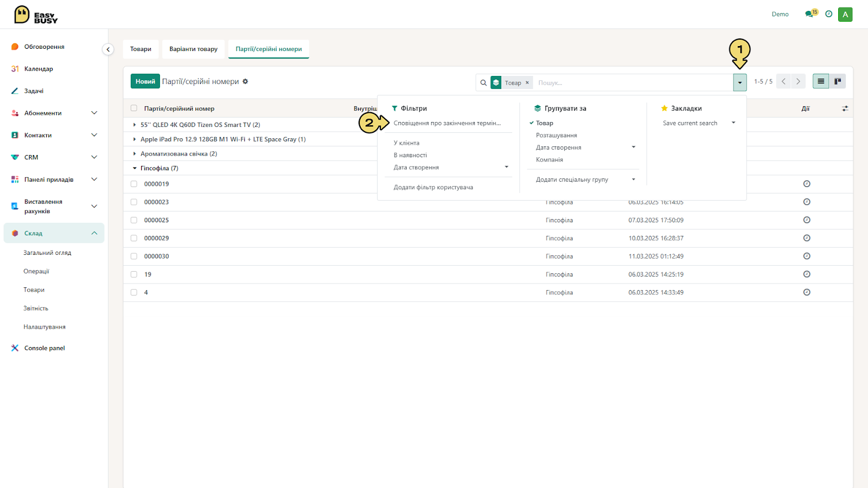
Task: Apply the У клієнта filter
Action: pyautogui.click(x=406, y=143)
